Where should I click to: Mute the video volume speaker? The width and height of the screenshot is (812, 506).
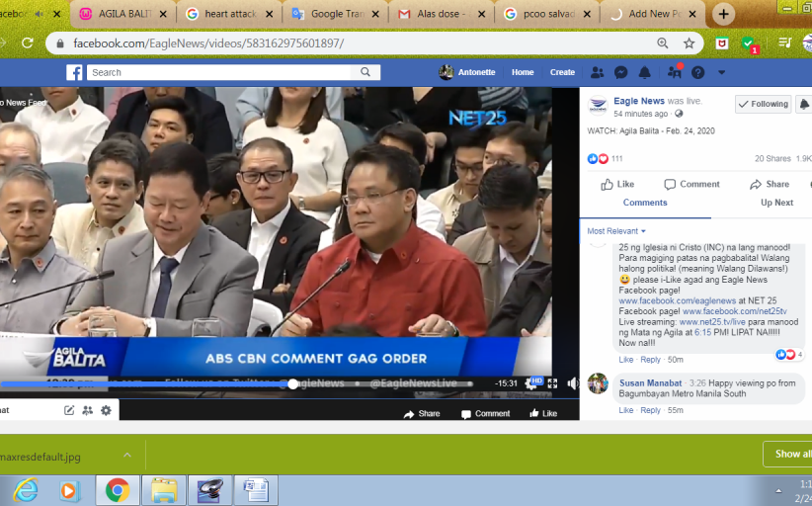573,383
